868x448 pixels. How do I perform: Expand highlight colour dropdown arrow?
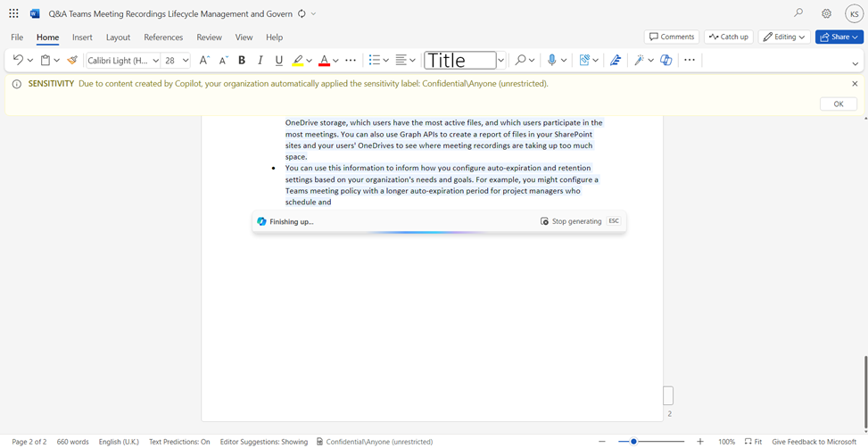(x=309, y=60)
